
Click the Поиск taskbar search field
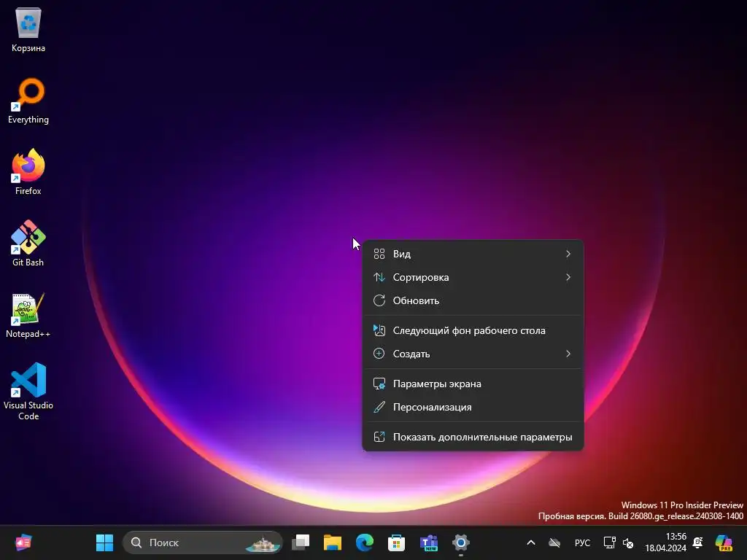[203, 542]
